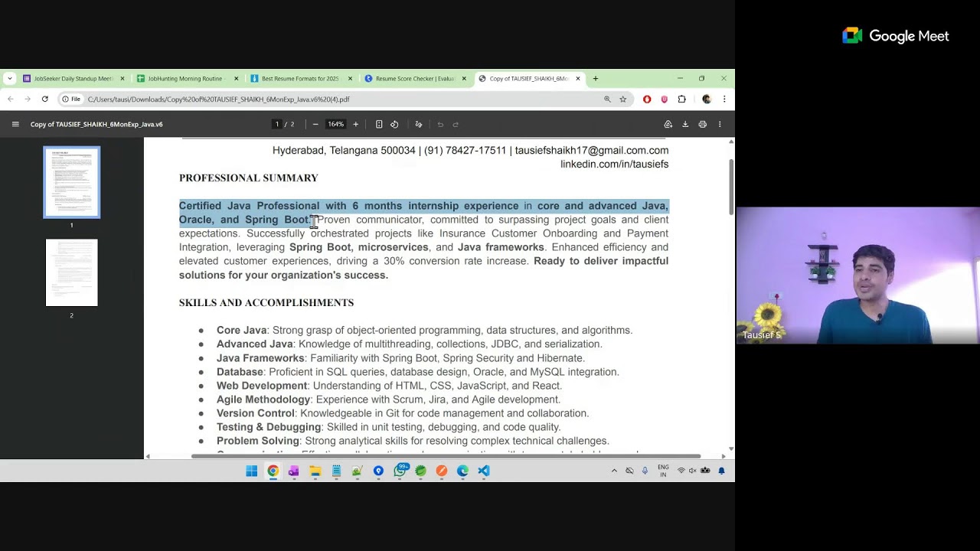Switch the ENG IN input language
Viewport: 980px width, 551px height.
663,471
